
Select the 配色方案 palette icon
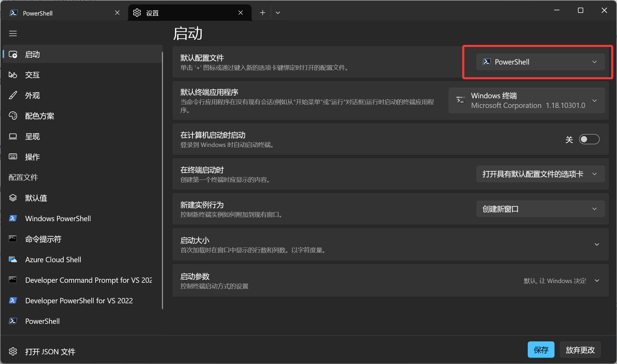13,116
